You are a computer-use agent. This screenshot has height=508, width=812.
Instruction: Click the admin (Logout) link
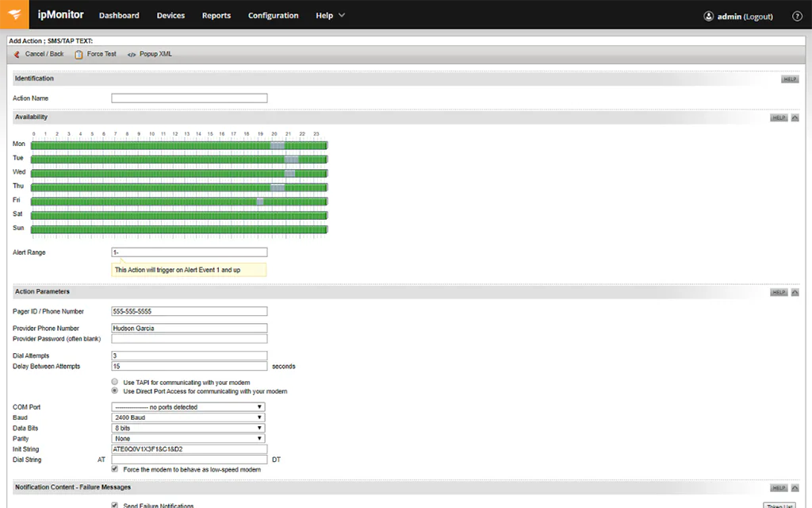(x=745, y=17)
